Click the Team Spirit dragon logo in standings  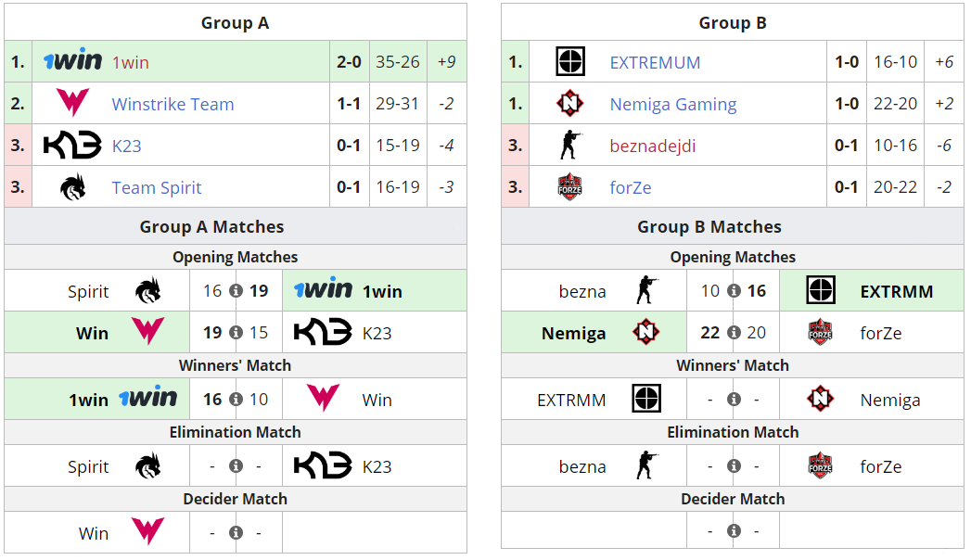(x=71, y=187)
